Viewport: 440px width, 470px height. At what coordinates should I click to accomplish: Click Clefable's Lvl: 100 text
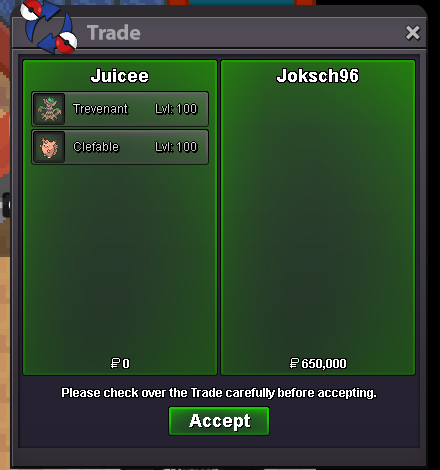(x=176, y=147)
